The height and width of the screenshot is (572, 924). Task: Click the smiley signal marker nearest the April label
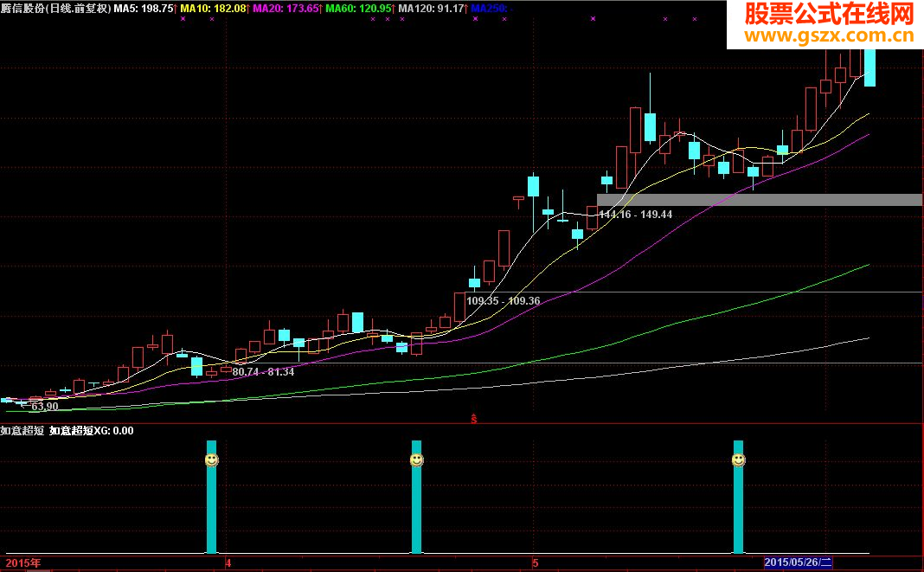212,460
